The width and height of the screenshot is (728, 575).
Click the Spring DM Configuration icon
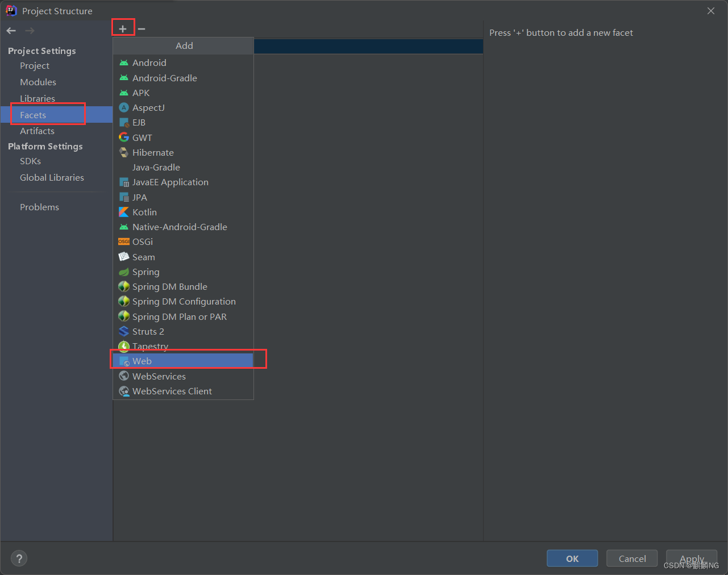tap(124, 301)
